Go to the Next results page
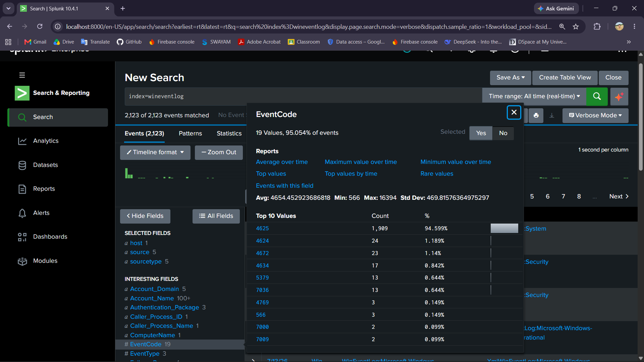The image size is (644, 362). pyautogui.click(x=619, y=196)
